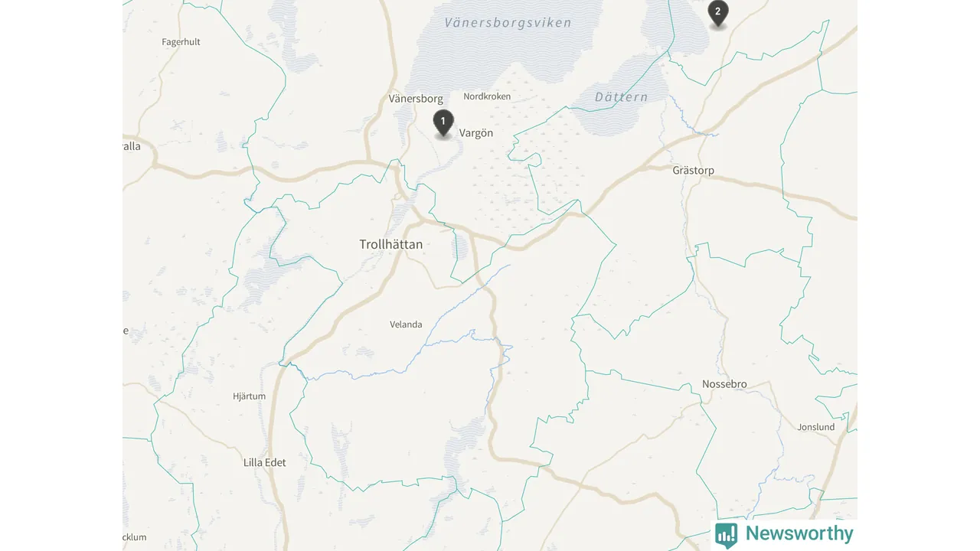Viewport: 980px width, 551px height.
Task: Click map marker number 1 near Vargön
Action: 443,123
